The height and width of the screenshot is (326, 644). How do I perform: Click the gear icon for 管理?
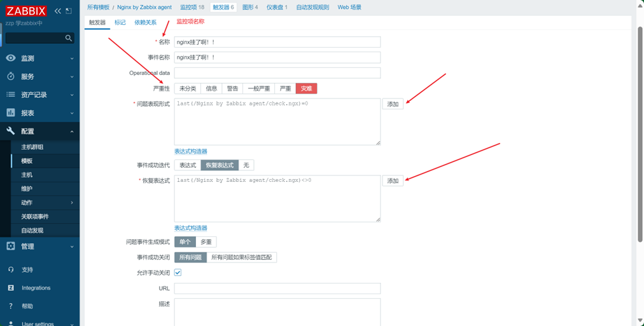point(11,246)
